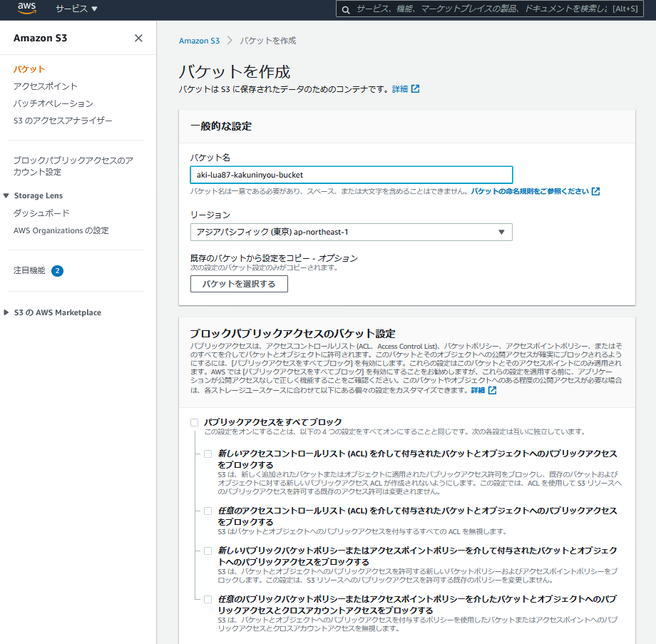Click the search magnifier icon
The image size is (656, 644).
coord(346,9)
